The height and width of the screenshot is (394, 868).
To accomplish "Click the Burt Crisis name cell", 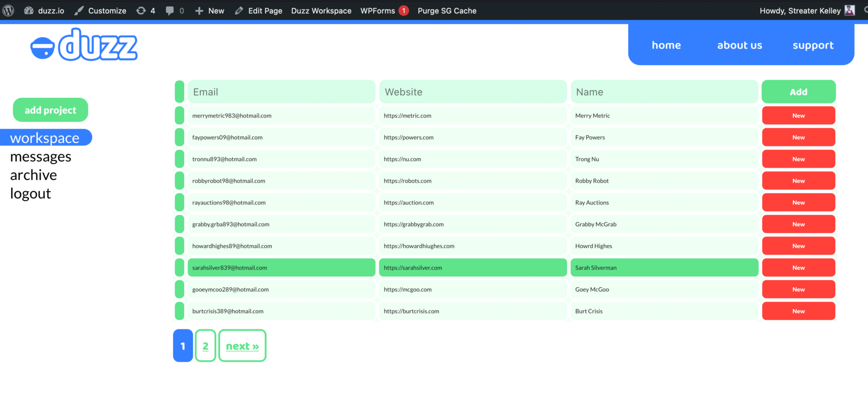I will coord(664,311).
